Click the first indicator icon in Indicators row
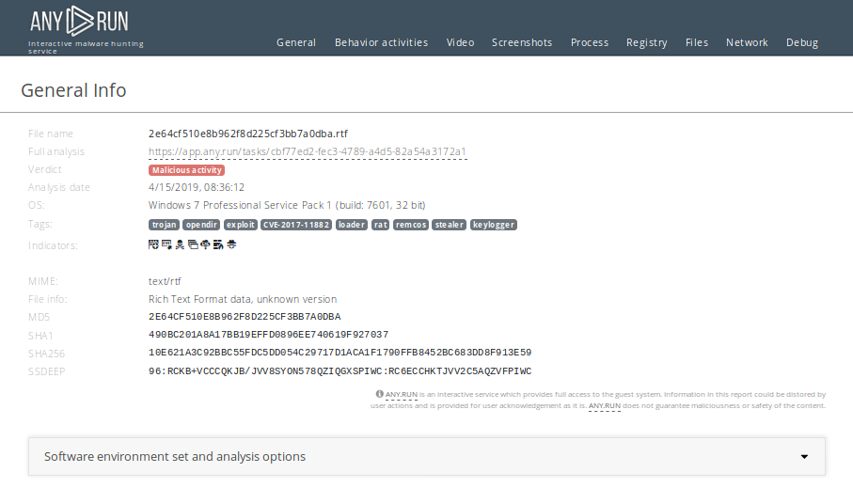Screen dimensions: 853x504 (154, 244)
